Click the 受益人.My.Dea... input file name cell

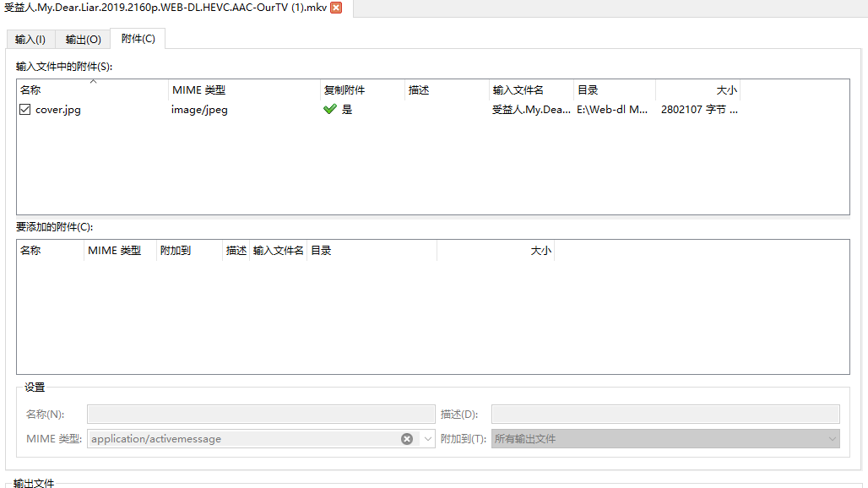click(531, 110)
